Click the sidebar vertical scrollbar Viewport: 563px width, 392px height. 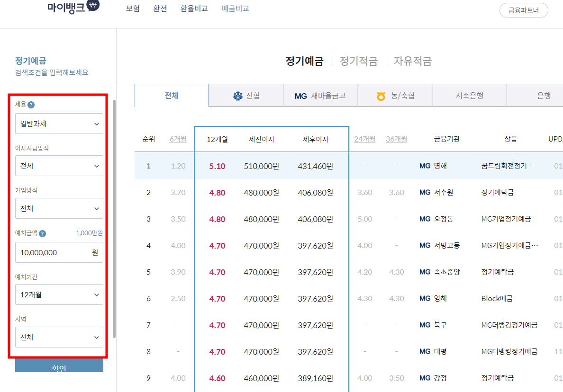click(x=114, y=219)
